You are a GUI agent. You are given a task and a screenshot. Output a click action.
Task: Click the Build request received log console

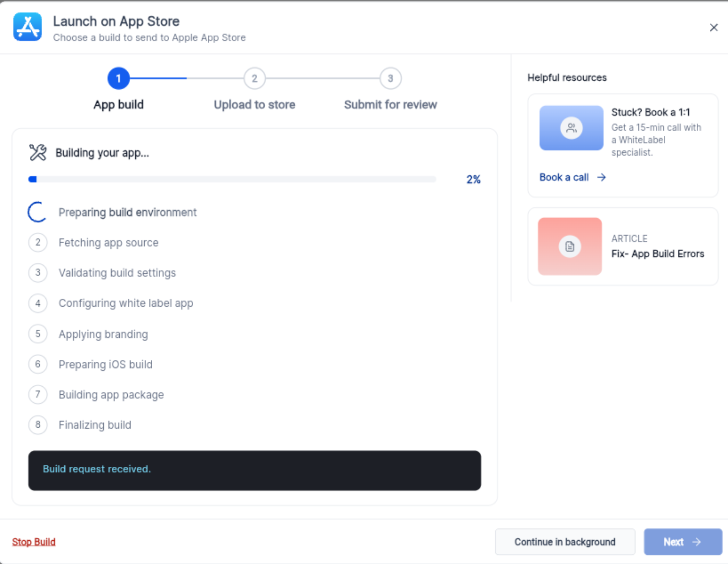coord(255,470)
